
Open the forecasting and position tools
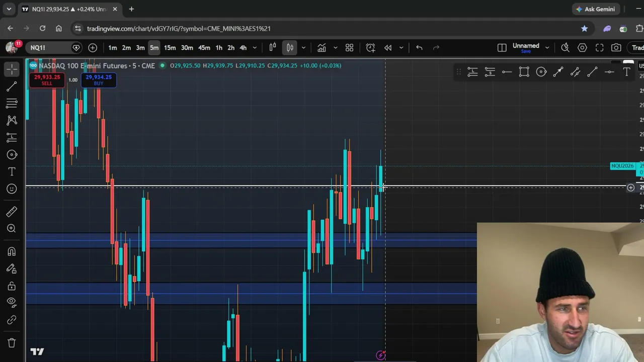12,137
